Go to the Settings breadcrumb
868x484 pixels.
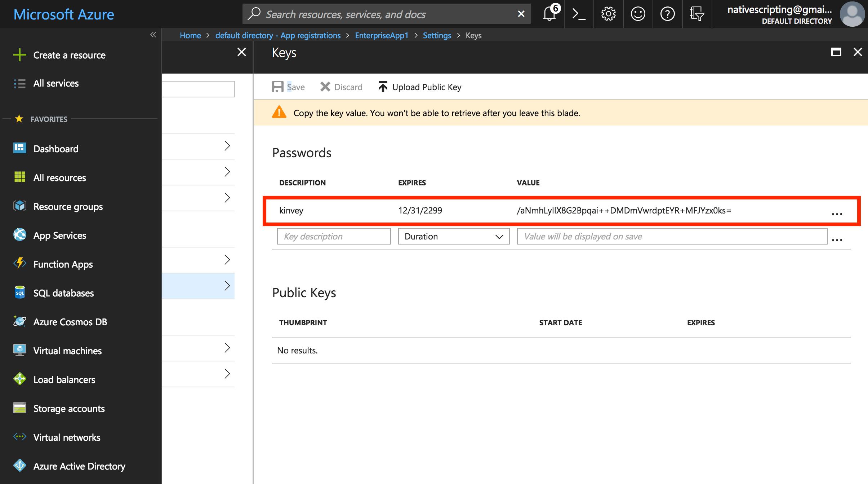(437, 35)
